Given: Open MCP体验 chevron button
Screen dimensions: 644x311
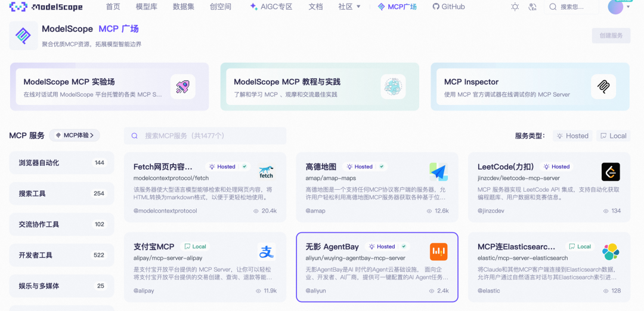Looking at the screenshot, I should pyautogui.click(x=75, y=136).
